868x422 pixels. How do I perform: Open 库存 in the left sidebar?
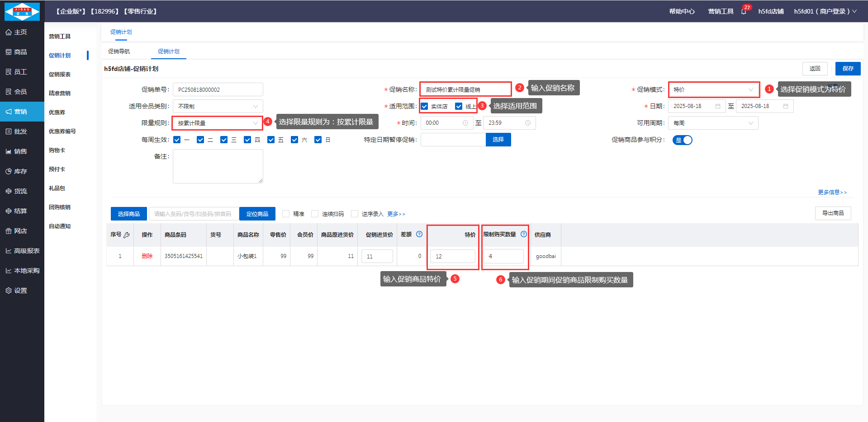pos(21,171)
